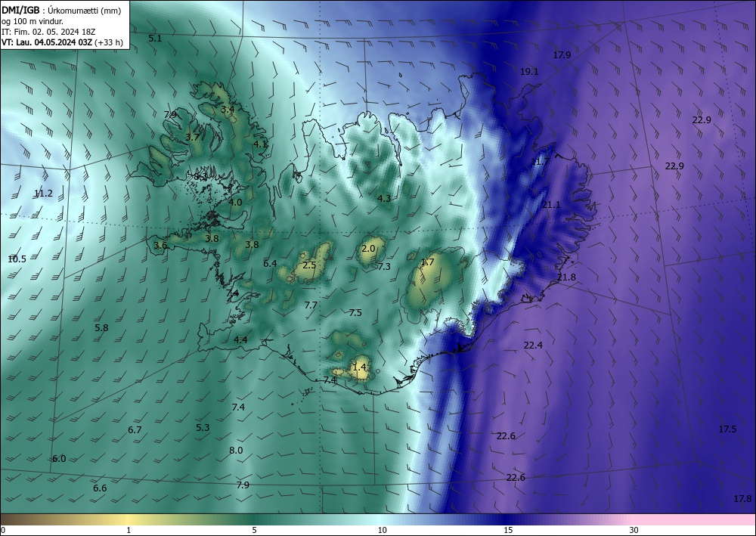The height and width of the screenshot is (536, 756).
Task: Click the DMI/IGB Úrkomumætti title line
Action: point(61,11)
